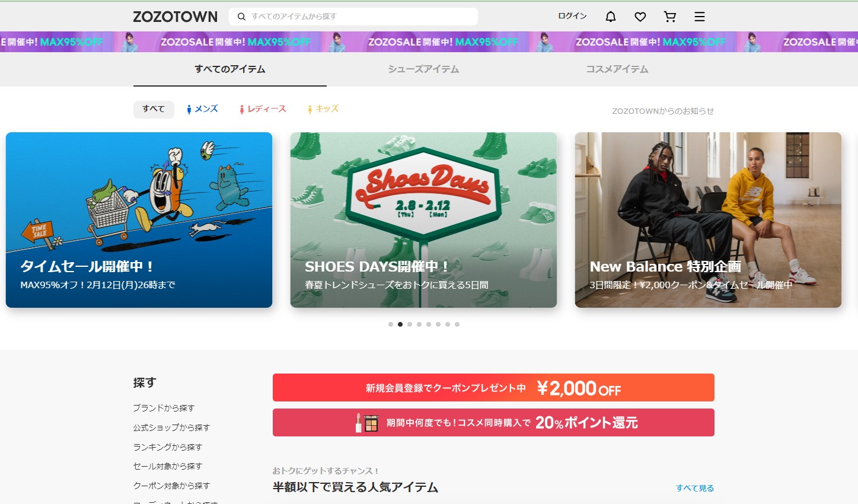Open the New Balance 特別企画 banner
Screen dimensions: 858x504
tap(708, 220)
